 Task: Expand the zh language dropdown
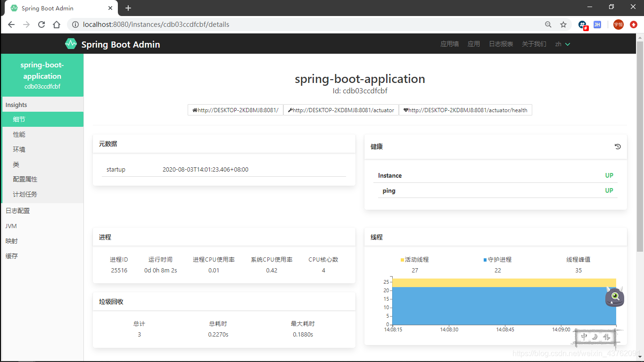562,44
